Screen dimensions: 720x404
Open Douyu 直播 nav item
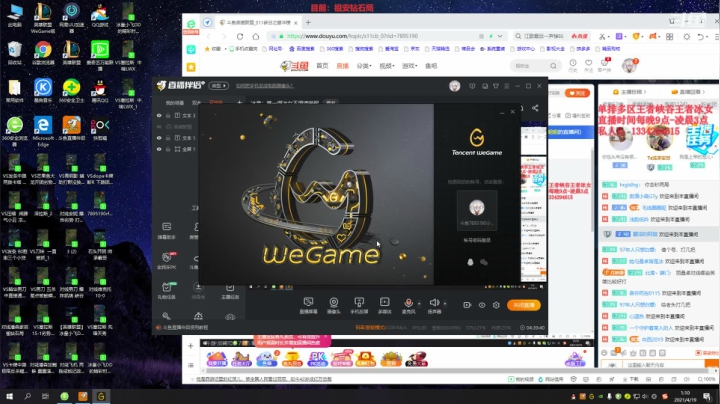pos(343,66)
